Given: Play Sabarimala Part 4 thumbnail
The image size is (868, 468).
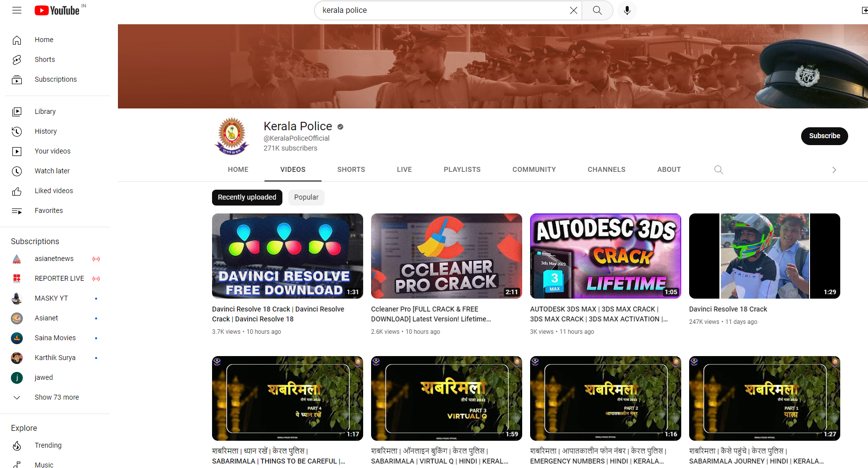Looking at the screenshot, I should 287,398.
